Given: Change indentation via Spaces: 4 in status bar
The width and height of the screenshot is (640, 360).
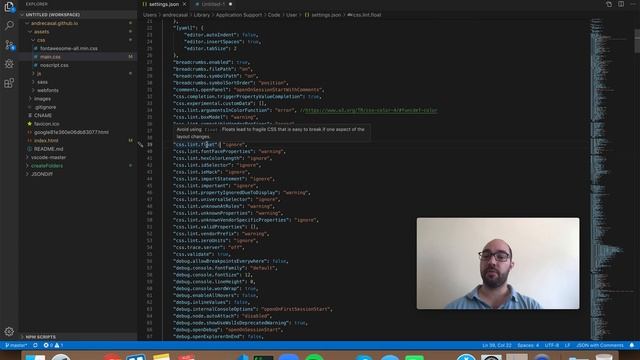Looking at the screenshot, I should coord(528,345).
